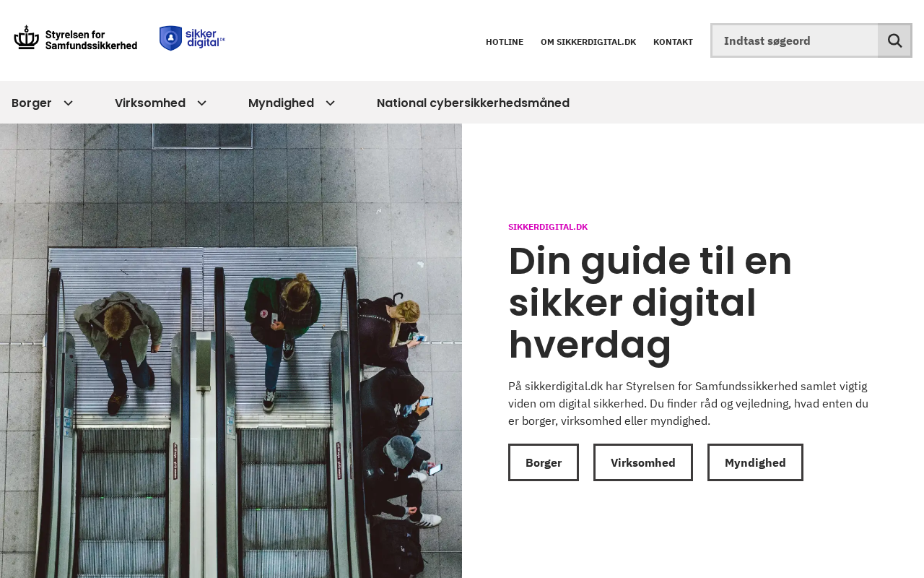This screenshot has width=924, height=578.
Task: Open the Styrelsen for Samfundssikkerhed crown logo
Action: click(76, 38)
